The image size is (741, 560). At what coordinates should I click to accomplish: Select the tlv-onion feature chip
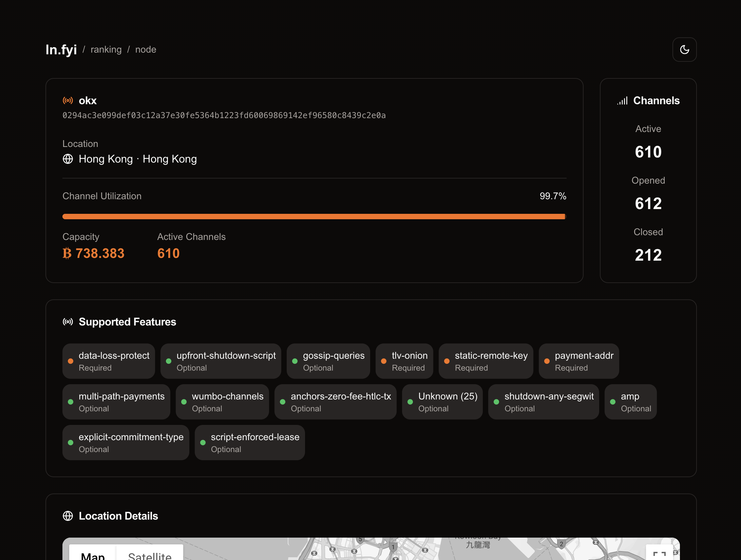tap(404, 361)
